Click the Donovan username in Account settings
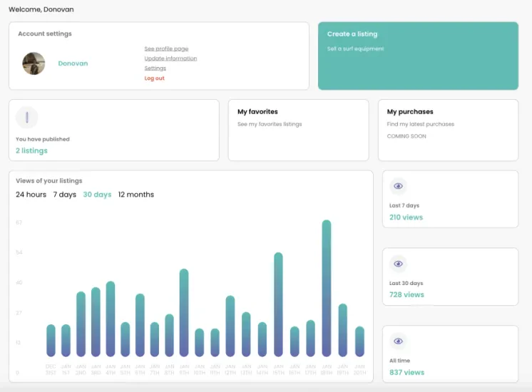This screenshot has height=392, width=532. [x=73, y=63]
